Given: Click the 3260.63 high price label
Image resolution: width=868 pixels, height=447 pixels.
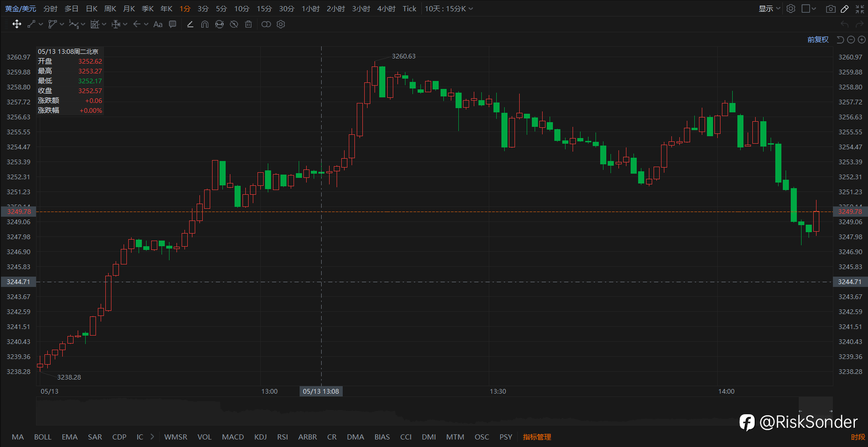Looking at the screenshot, I should tap(404, 56).
